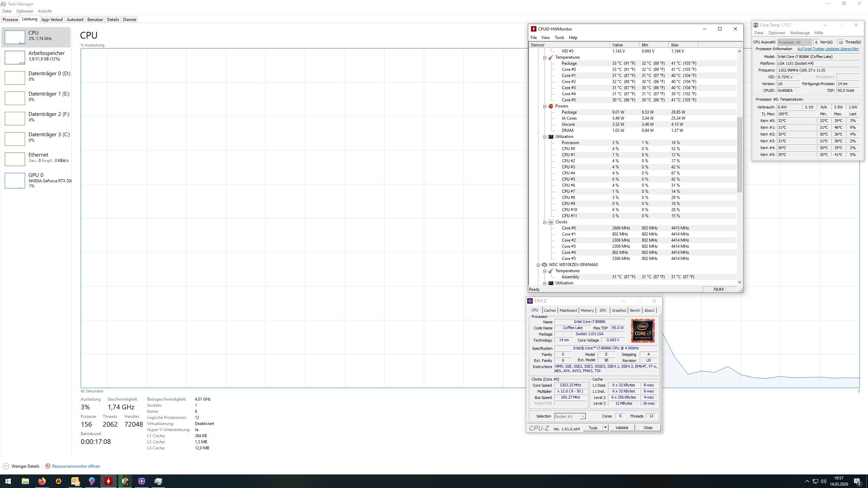The image size is (868, 488).
Task: Click Intel-Treiber-Updates überprüfen link
Action: coord(828,49)
